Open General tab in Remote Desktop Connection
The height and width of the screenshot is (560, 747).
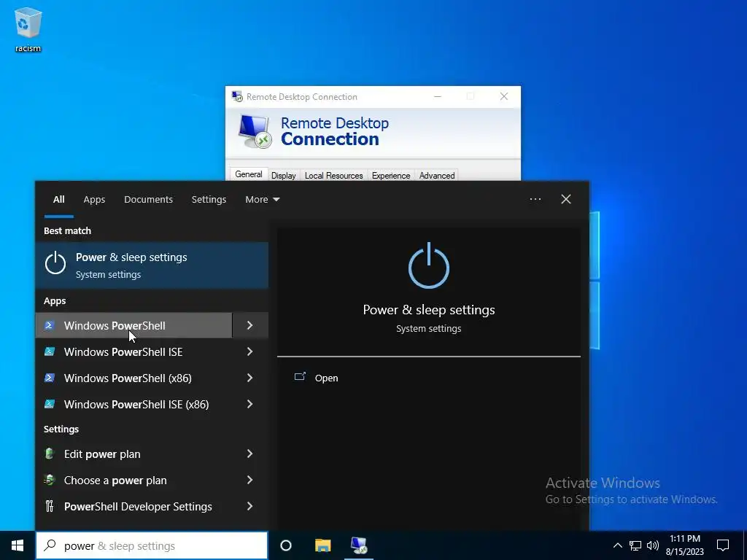(x=249, y=174)
